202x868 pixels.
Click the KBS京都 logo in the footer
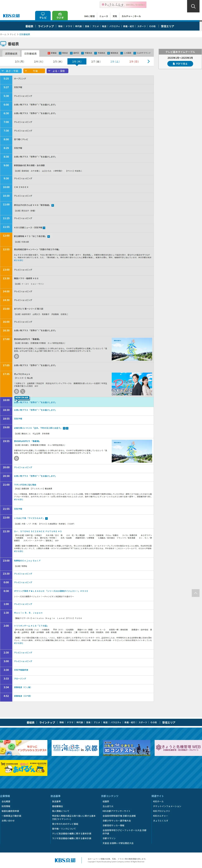[x=65, y=860]
